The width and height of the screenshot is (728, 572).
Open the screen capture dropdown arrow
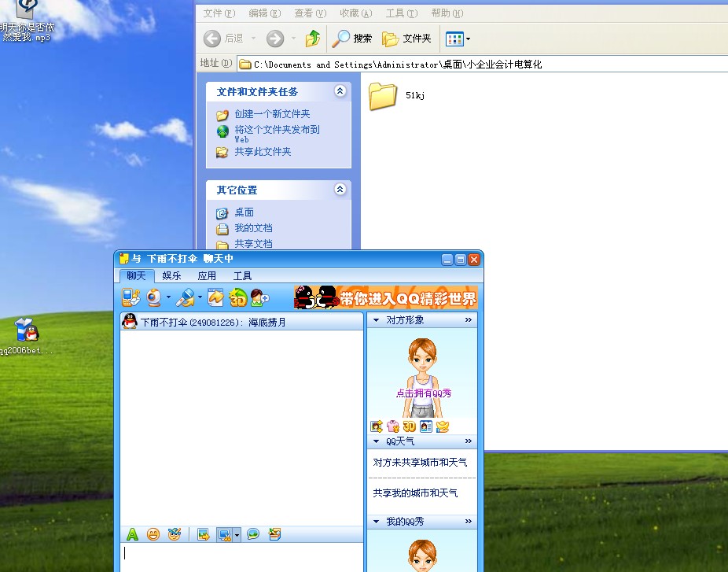pos(237,535)
